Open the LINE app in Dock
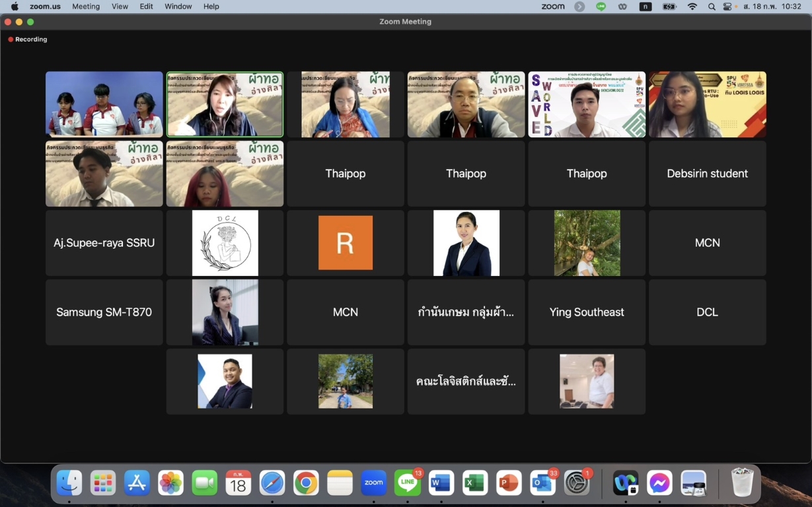The width and height of the screenshot is (812, 507). (x=407, y=483)
